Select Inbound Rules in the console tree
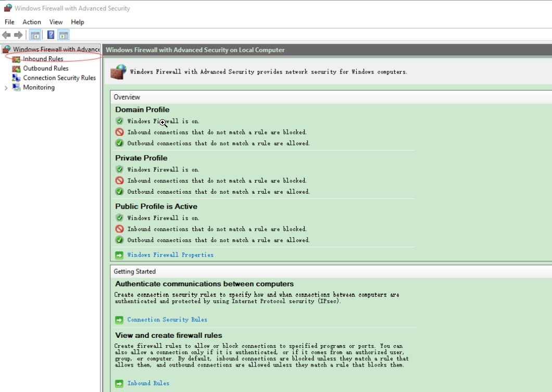The height and width of the screenshot is (392, 552). 43,59
